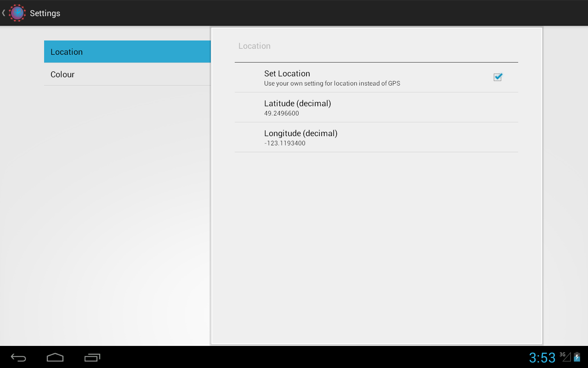
Task: Go back using the up caret arrow
Action: click(4, 13)
